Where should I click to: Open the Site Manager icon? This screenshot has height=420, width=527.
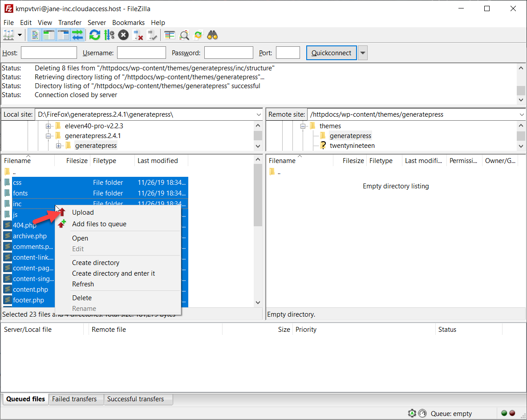(x=8, y=35)
